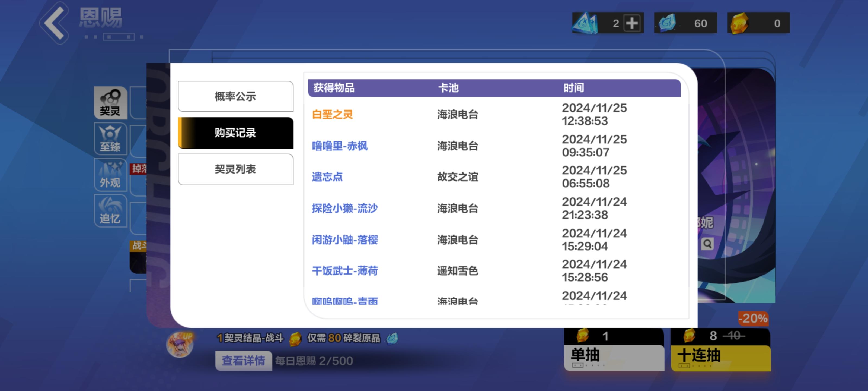868x391 pixels.
Task: Click the 白垩之灵 record entry
Action: click(332, 115)
